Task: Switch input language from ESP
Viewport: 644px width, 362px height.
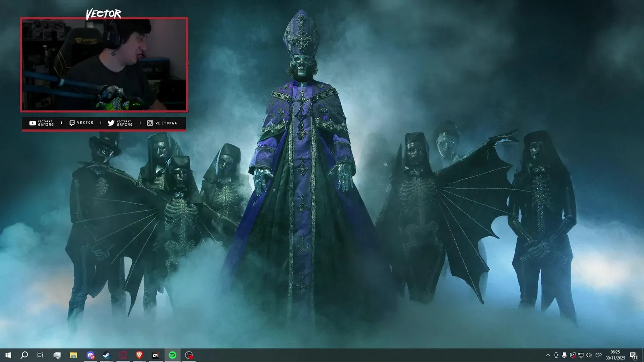Action: tap(599, 355)
